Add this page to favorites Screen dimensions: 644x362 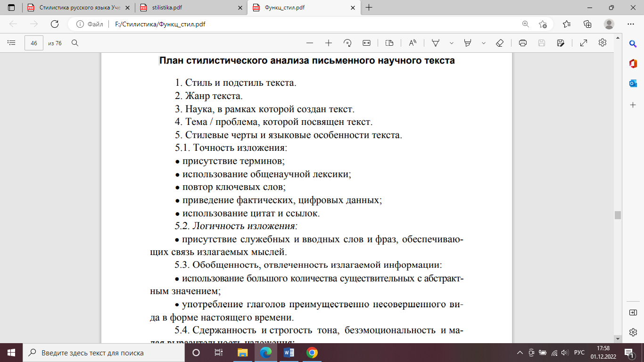click(543, 24)
